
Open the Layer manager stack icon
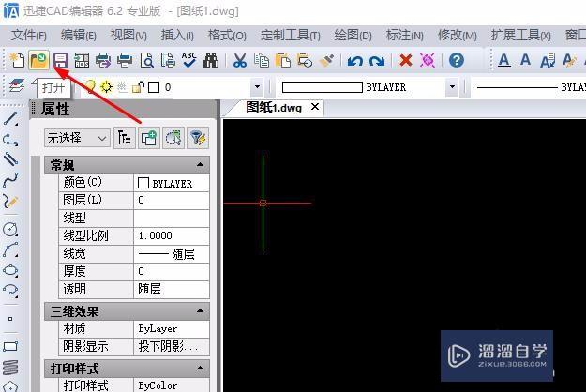[x=17, y=86]
